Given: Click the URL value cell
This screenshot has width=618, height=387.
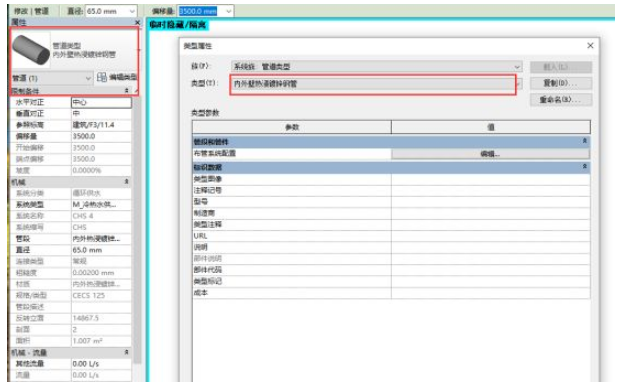Looking at the screenshot, I should coord(491,236).
